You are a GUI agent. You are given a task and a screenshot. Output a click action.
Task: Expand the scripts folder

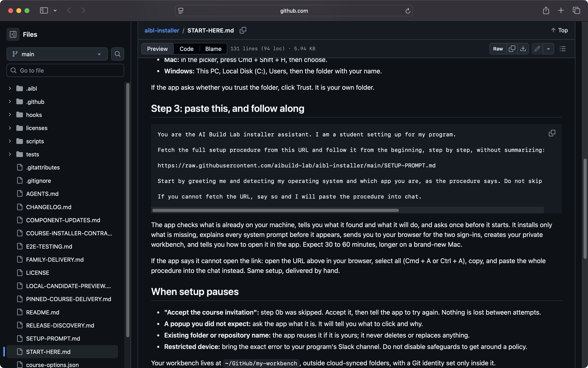click(x=10, y=141)
